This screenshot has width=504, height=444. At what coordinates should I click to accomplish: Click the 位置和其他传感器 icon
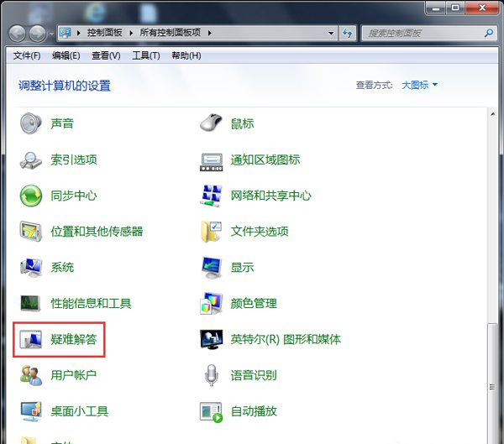click(31, 232)
